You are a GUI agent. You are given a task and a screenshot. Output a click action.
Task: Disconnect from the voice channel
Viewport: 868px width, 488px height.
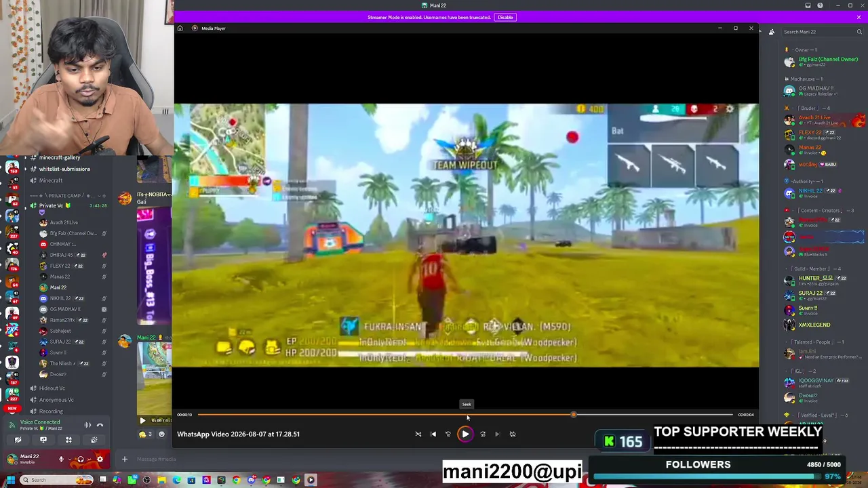pyautogui.click(x=100, y=425)
